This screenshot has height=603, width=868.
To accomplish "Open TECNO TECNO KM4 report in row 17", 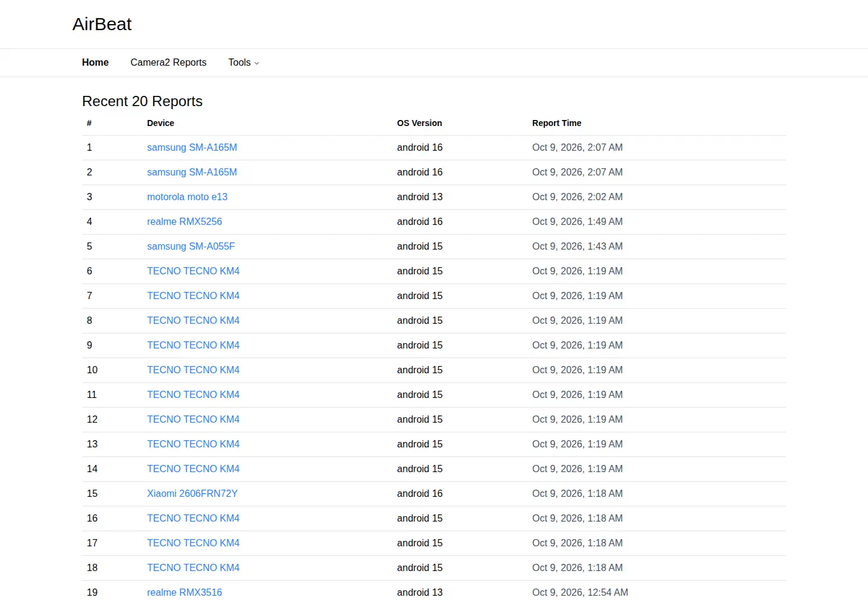I will [193, 543].
